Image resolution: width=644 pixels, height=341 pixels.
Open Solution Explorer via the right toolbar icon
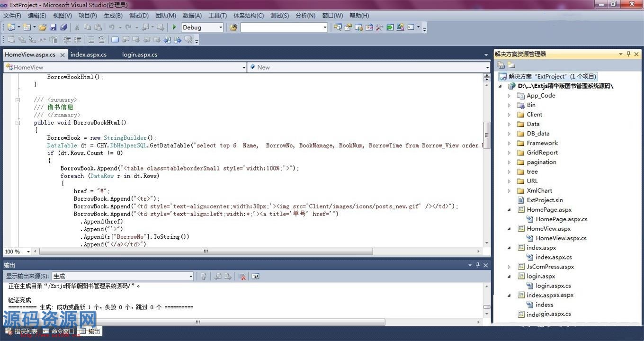[x=338, y=27]
